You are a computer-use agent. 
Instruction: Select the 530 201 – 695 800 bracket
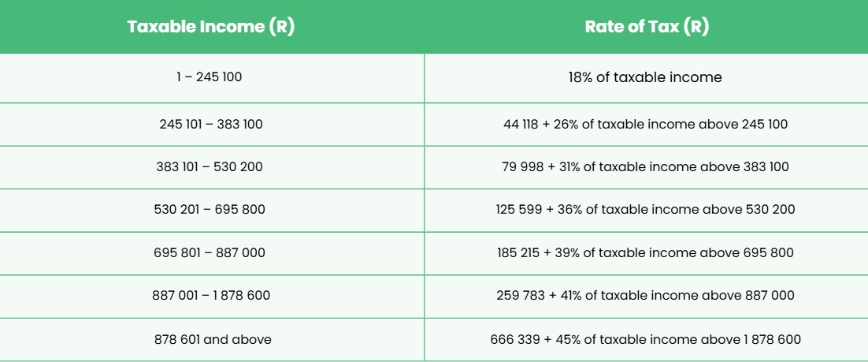(210, 210)
